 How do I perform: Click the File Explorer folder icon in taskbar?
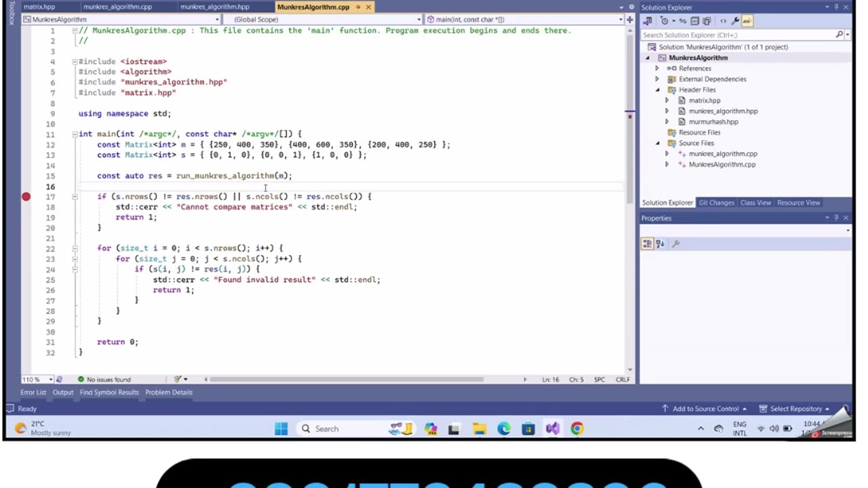(x=479, y=428)
